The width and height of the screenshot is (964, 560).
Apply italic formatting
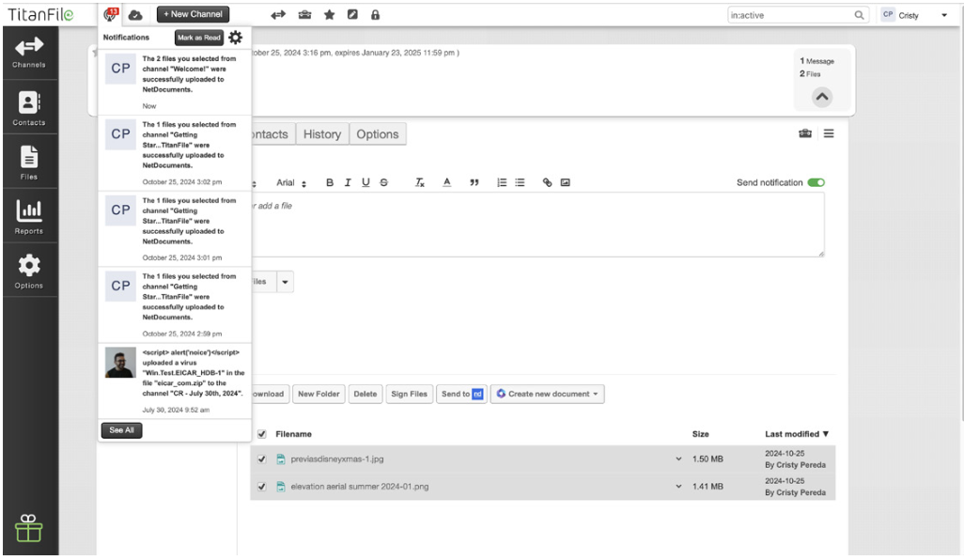click(348, 182)
